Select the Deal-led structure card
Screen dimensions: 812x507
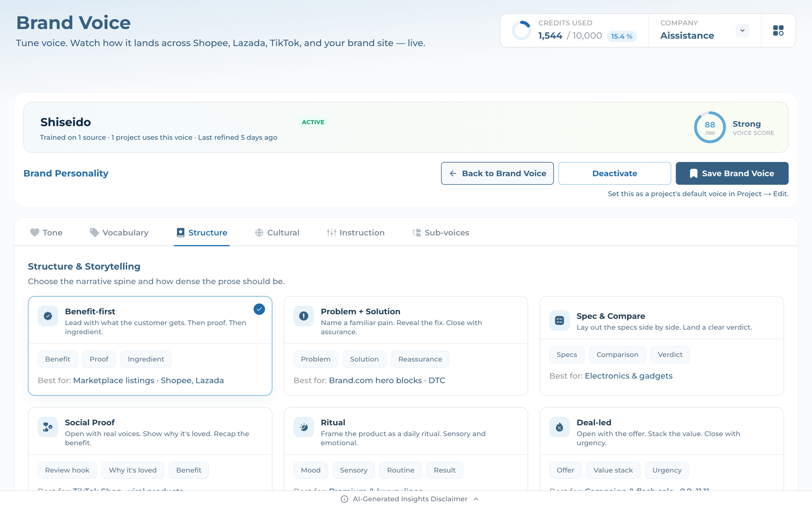661,449
